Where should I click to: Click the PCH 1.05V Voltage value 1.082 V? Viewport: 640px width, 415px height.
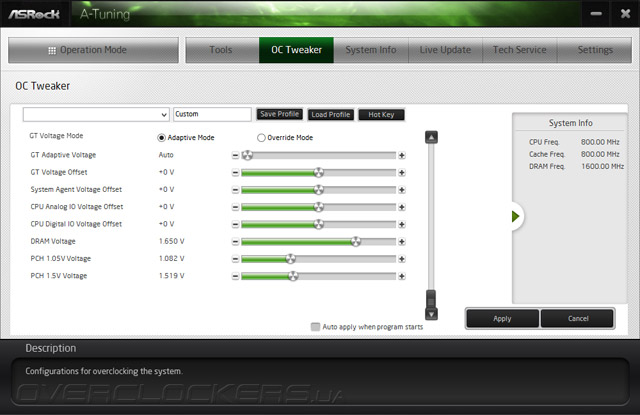click(171, 258)
